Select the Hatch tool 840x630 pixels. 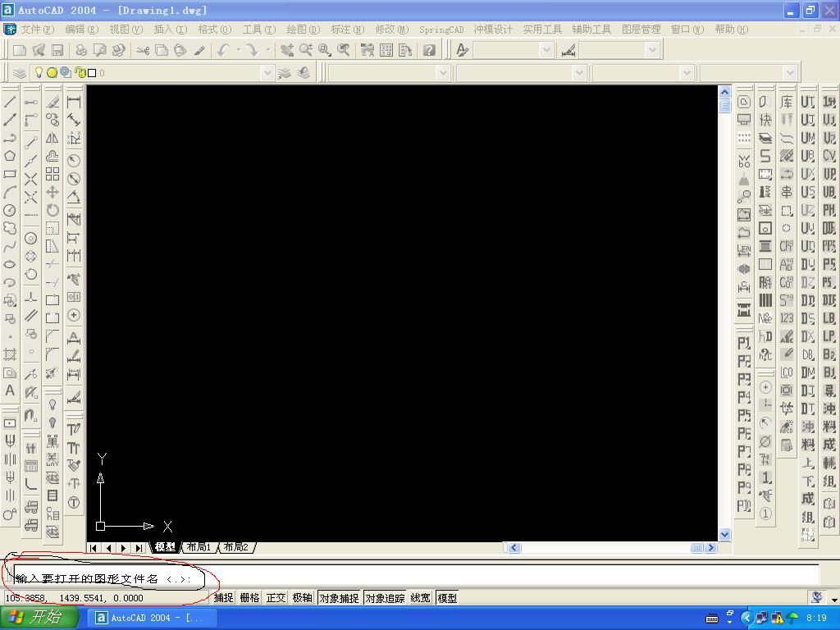click(10, 354)
